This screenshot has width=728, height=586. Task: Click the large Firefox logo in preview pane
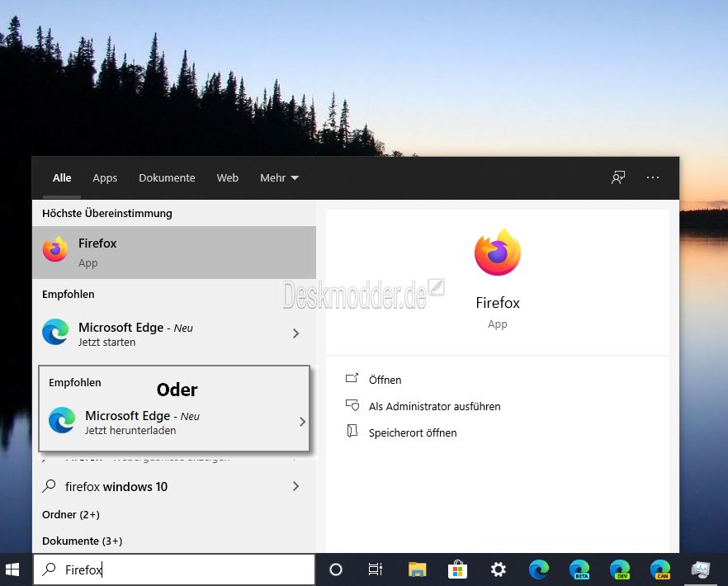click(x=498, y=252)
